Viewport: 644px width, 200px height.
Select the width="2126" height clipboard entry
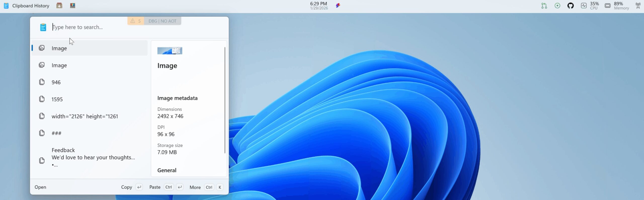89,116
